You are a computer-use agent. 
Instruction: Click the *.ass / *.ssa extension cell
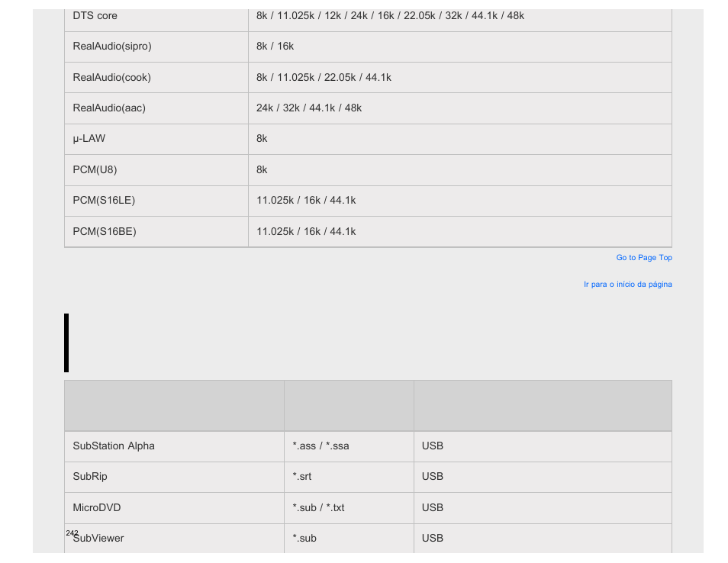[x=349, y=446]
